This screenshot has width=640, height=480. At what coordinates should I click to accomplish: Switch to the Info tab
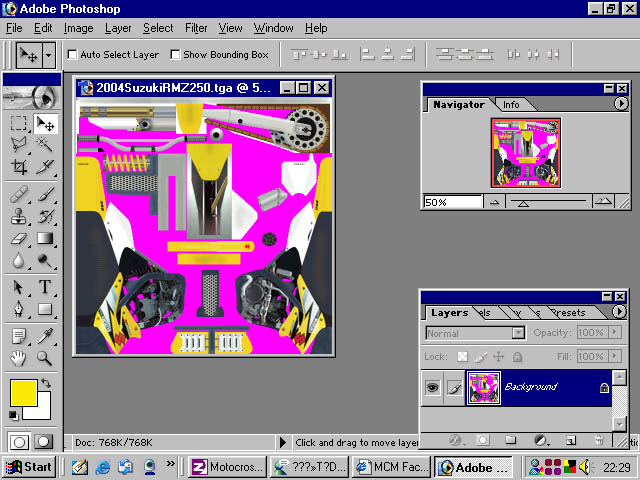(x=511, y=104)
